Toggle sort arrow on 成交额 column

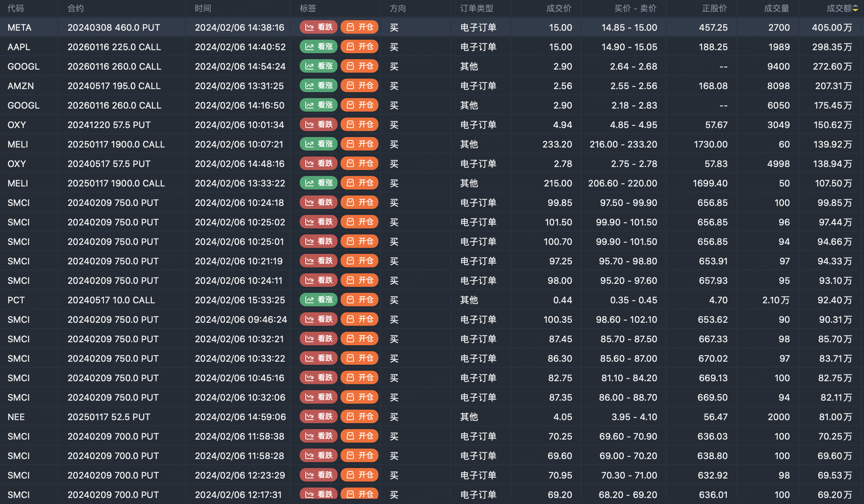point(855,9)
